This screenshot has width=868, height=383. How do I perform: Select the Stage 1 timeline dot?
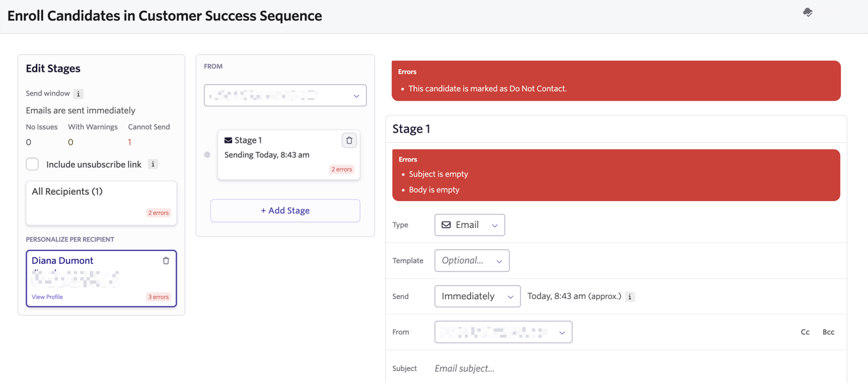tap(207, 154)
